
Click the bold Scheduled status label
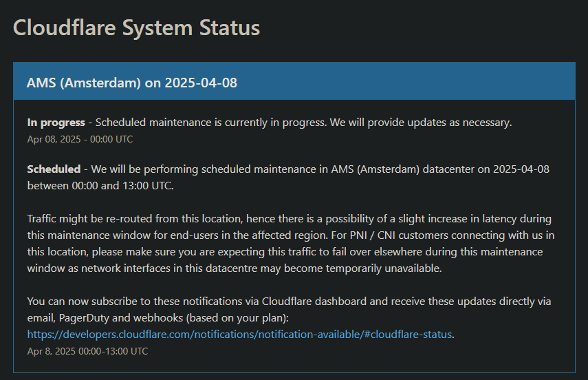pos(54,169)
